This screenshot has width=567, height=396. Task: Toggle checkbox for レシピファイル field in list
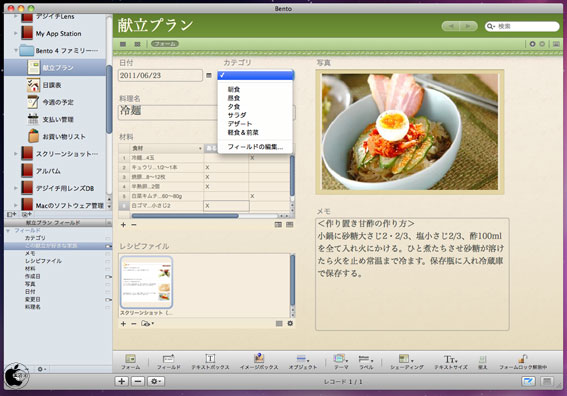108,261
